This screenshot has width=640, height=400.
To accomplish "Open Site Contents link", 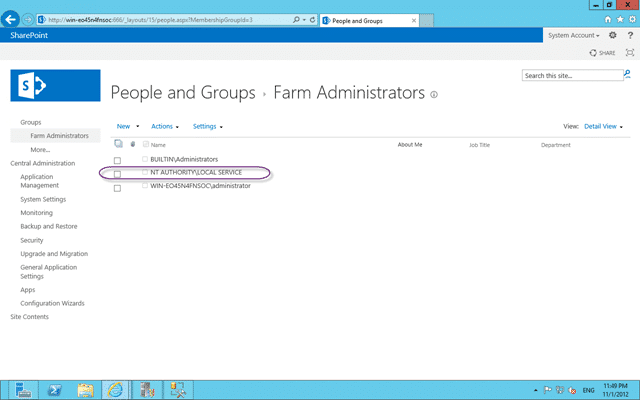I will pos(29,317).
